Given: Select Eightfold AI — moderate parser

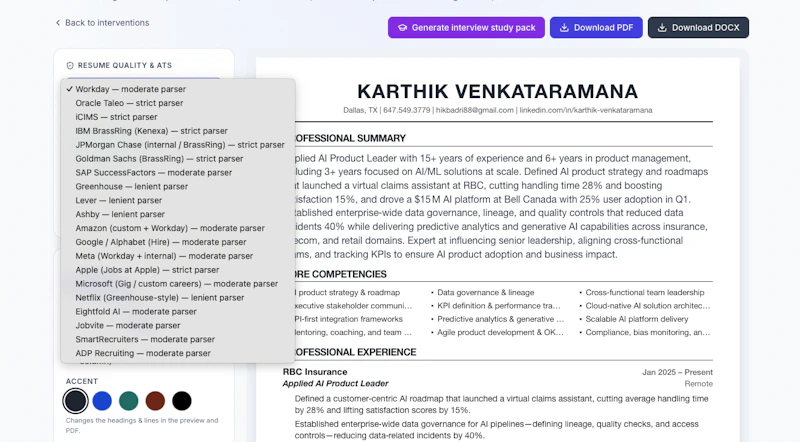Looking at the screenshot, I should click(x=178, y=311).
